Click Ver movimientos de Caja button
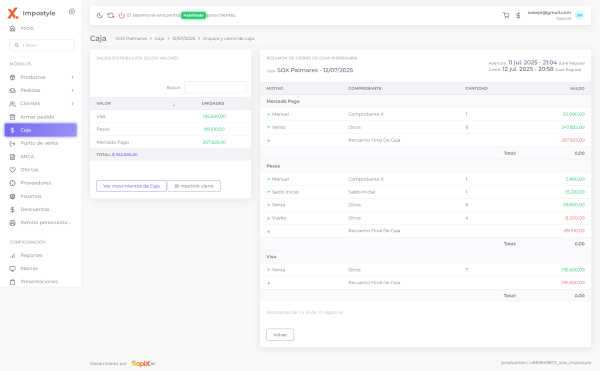Screen dimensions: 600x371 (131, 186)
